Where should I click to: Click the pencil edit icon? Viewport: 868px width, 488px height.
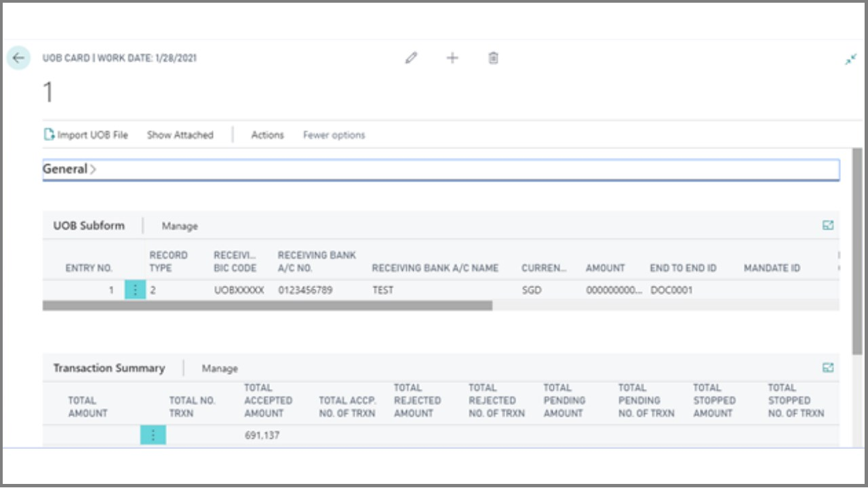[x=411, y=58]
